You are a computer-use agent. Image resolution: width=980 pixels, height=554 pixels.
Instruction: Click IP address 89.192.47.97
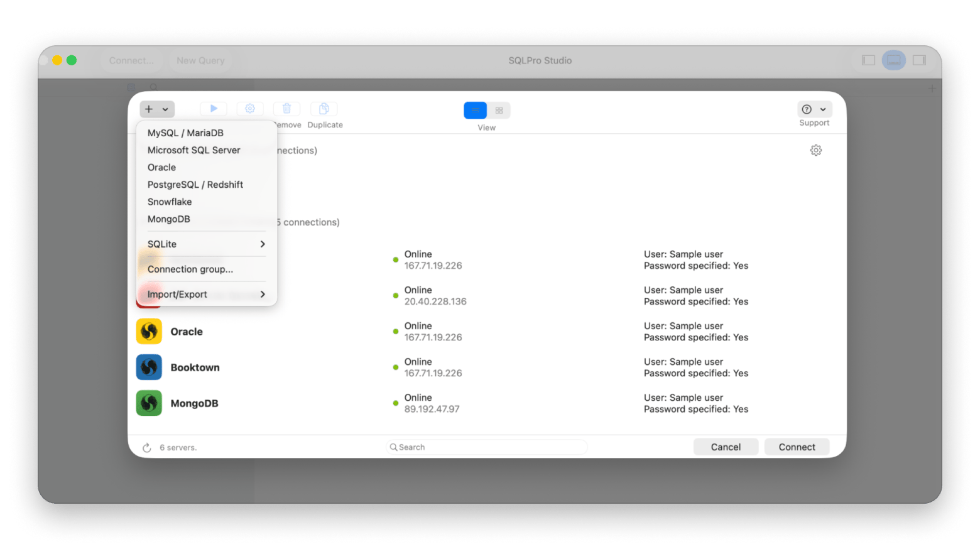point(432,409)
